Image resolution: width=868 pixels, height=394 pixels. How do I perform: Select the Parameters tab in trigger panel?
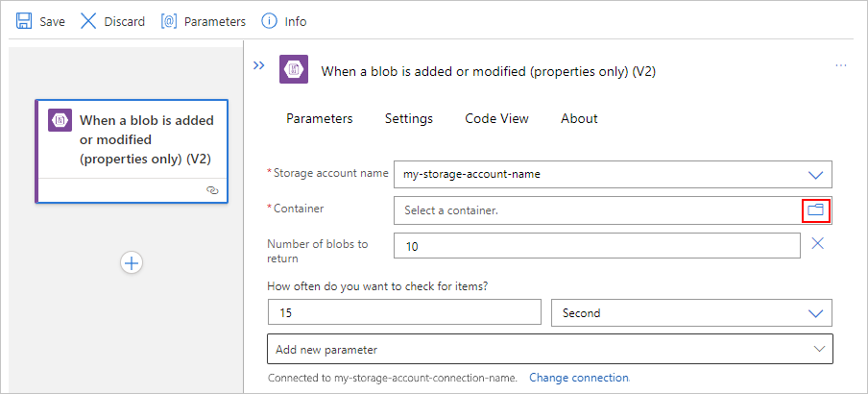click(320, 118)
